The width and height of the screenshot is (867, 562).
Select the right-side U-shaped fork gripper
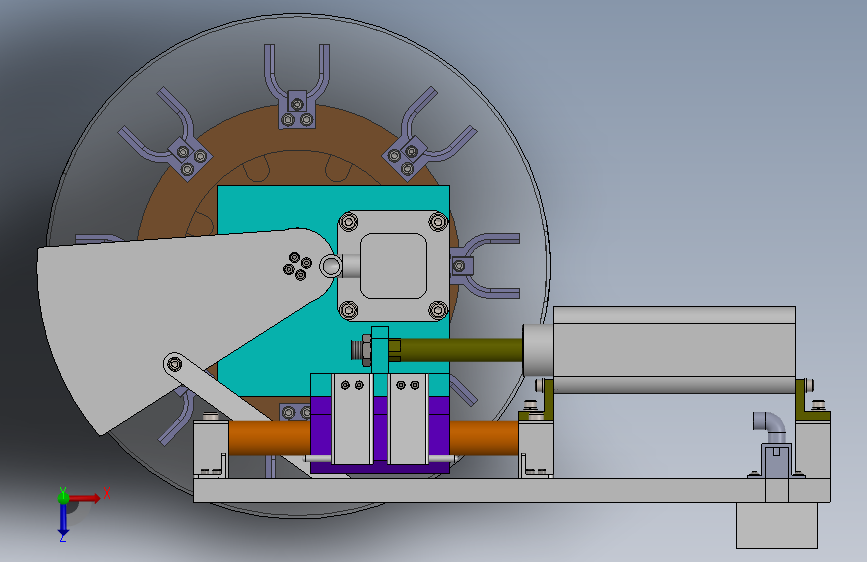coord(485,266)
